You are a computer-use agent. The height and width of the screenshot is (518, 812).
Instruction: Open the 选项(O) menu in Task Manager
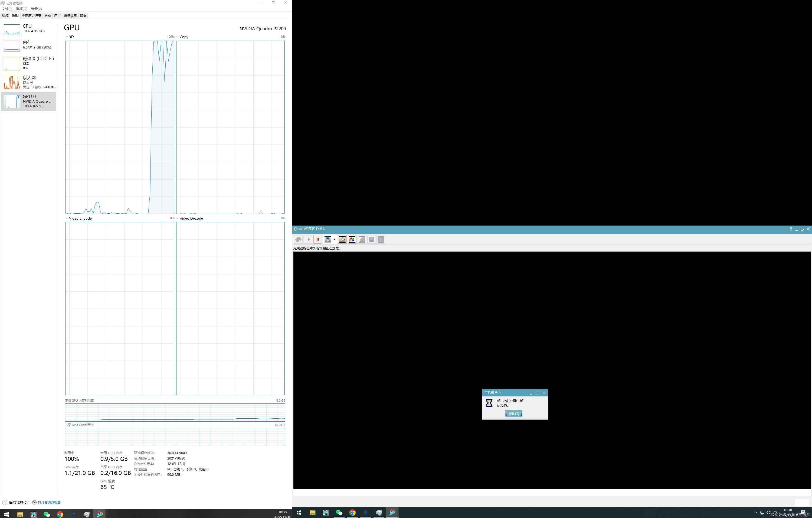[x=22, y=9]
